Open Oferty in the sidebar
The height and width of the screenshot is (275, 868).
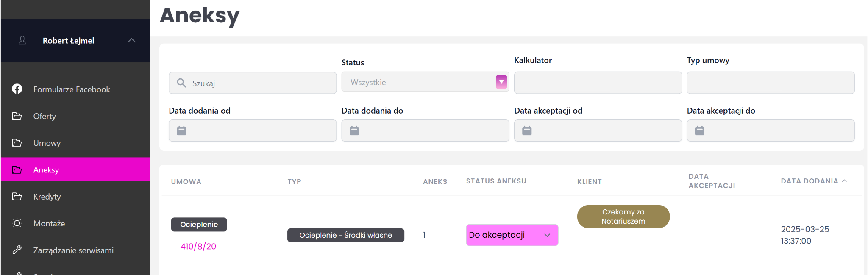[45, 116]
